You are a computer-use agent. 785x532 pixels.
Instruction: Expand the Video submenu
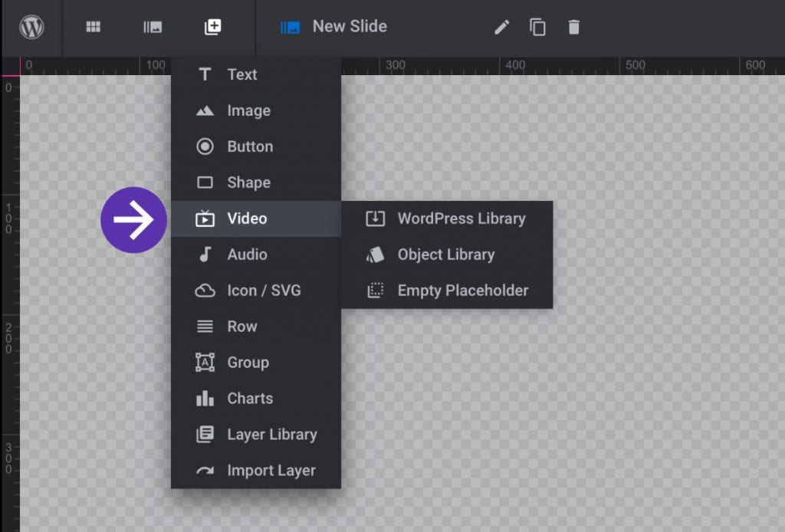[x=248, y=218]
